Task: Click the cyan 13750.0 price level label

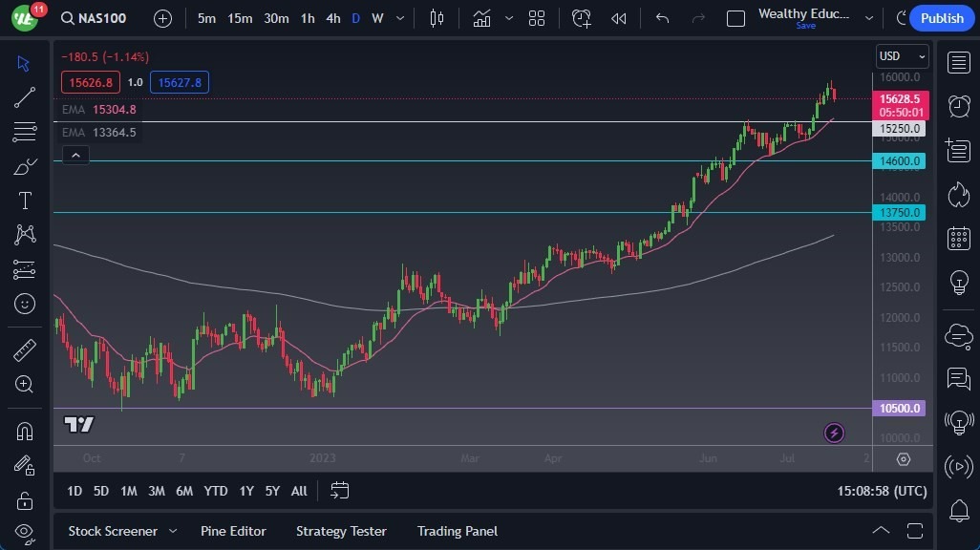Action: 898,212
